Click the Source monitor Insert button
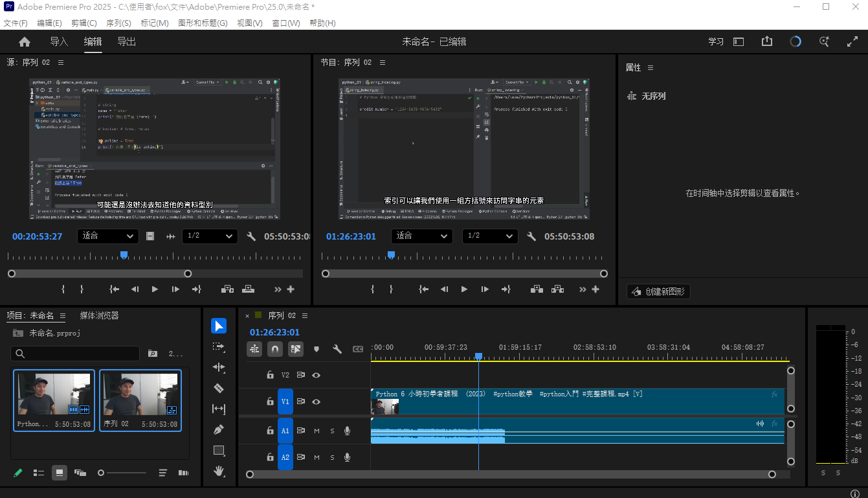868x498 pixels. pyautogui.click(x=227, y=289)
